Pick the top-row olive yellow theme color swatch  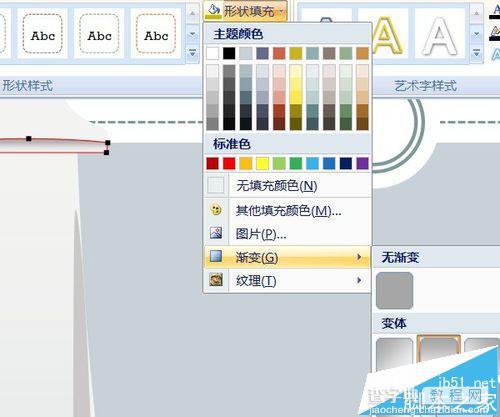tap(296, 53)
